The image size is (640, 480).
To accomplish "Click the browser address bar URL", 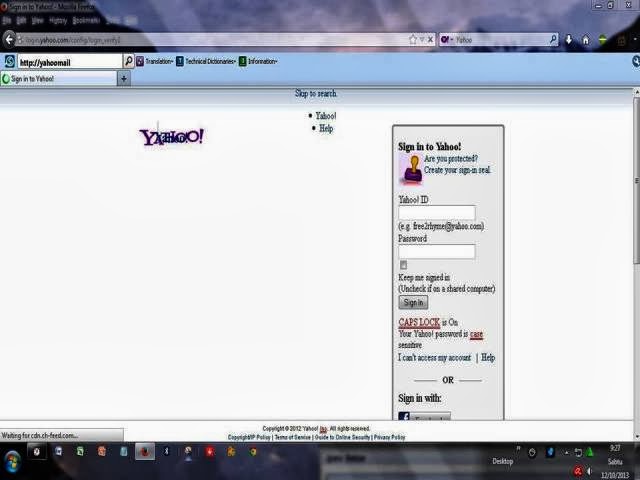I will pos(212,40).
